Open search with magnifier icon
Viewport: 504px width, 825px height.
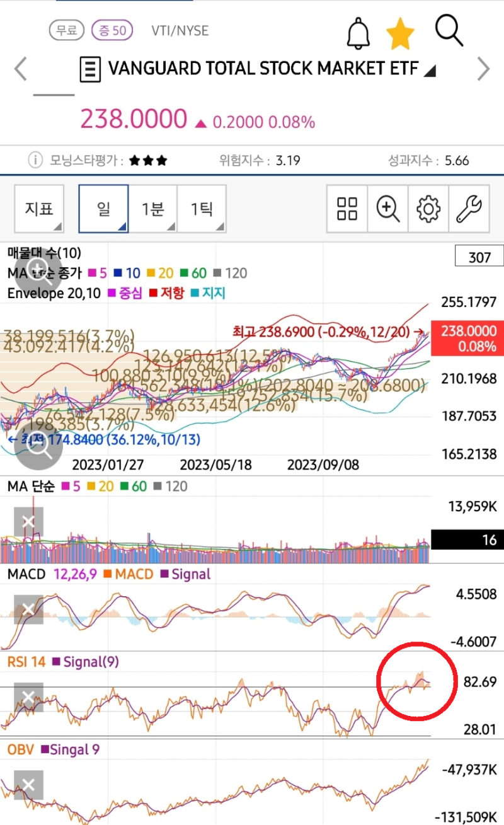click(x=449, y=30)
